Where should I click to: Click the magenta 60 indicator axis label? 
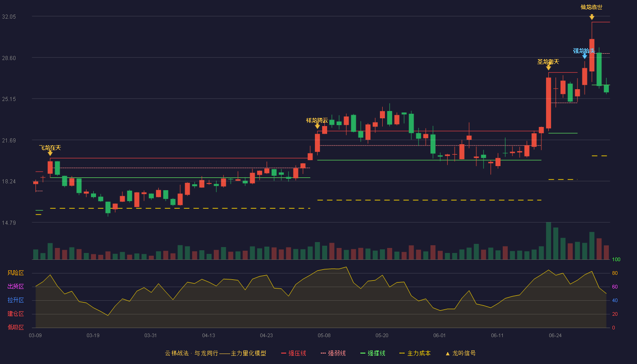coord(615,287)
